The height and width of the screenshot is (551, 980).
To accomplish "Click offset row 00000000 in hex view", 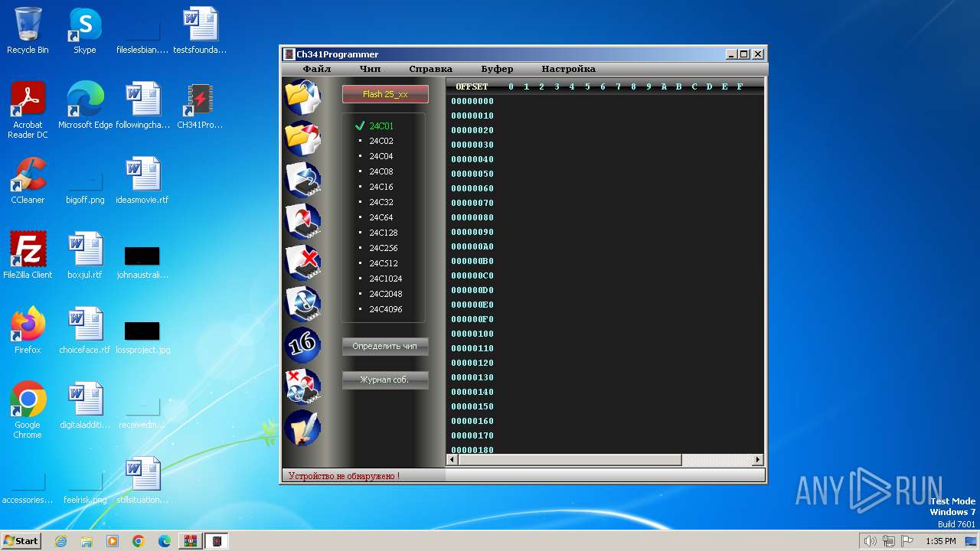I will coord(472,102).
